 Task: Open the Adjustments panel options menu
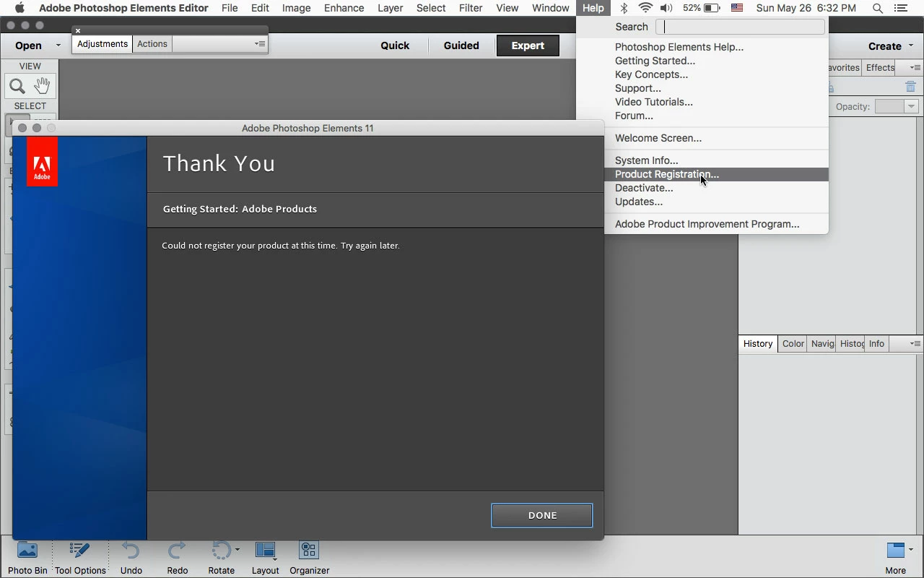260,44
